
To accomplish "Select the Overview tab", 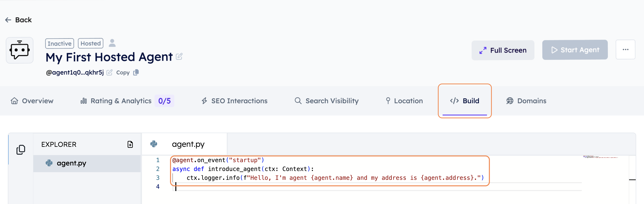I will [x=32, y=101].
